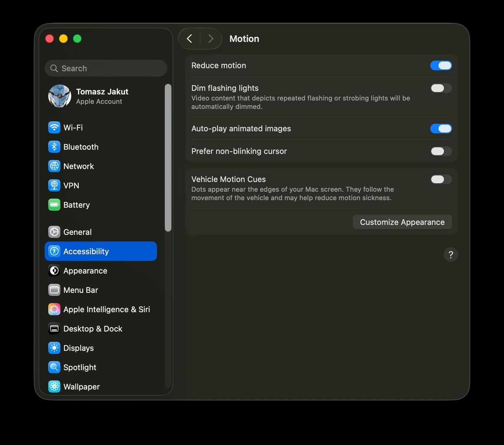Image resolution: width=504 pixels, height=445 pixels.
Task: Select Accessibility in the sidebar
Action: coord(86,251)
